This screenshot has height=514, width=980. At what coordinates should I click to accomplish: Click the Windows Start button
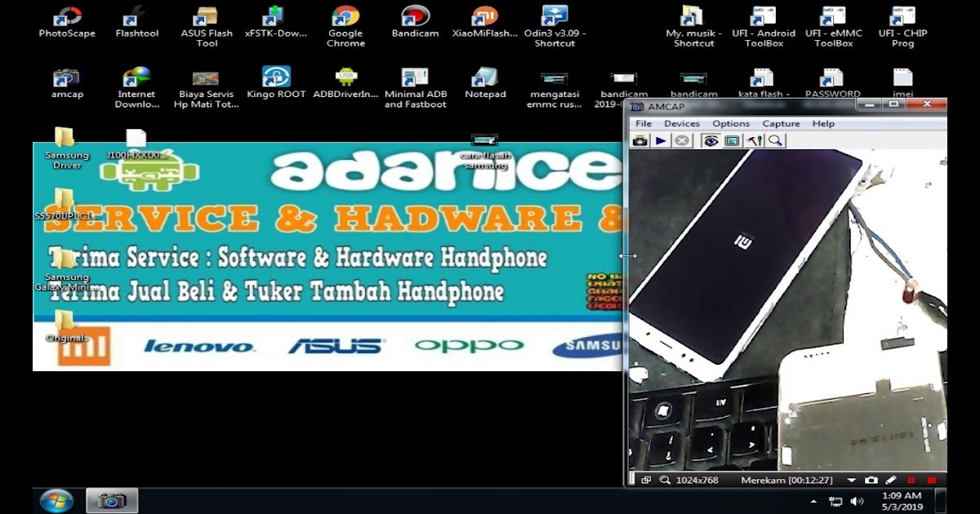(56, 500)
